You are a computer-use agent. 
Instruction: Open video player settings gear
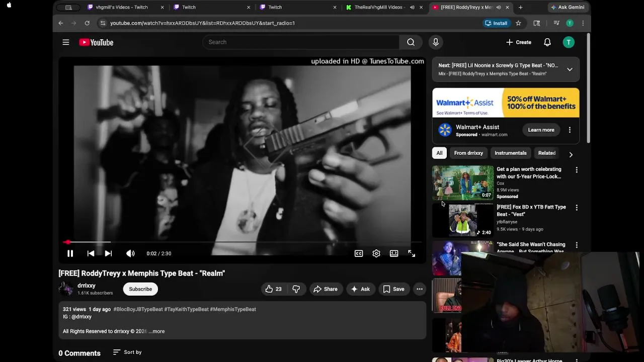point(376,253)
